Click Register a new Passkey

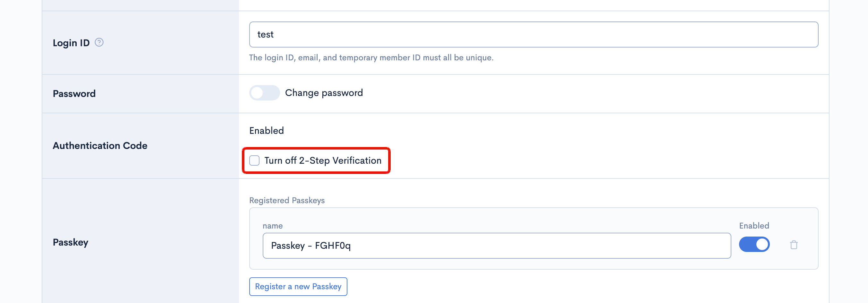(298, 287)
